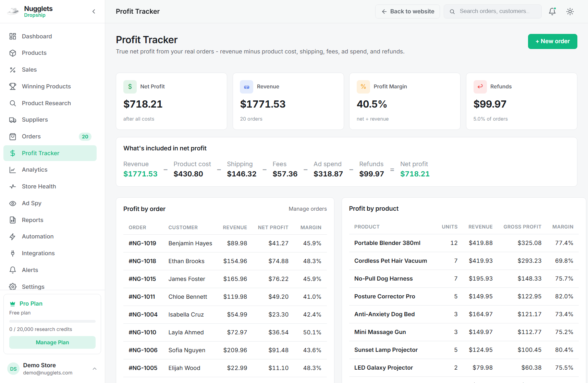Click the Settings gear icon
The image size is (588, 383).
click(13, 287)
